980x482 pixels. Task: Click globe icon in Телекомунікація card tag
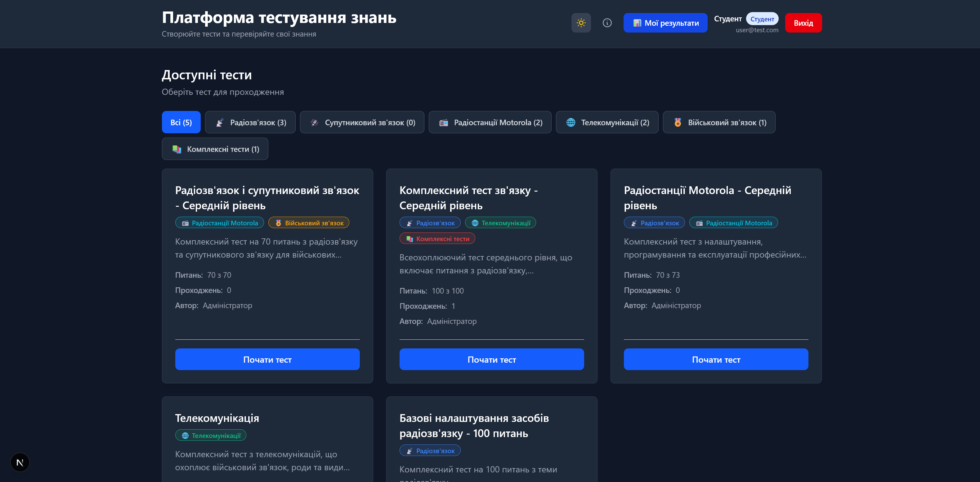185,436
